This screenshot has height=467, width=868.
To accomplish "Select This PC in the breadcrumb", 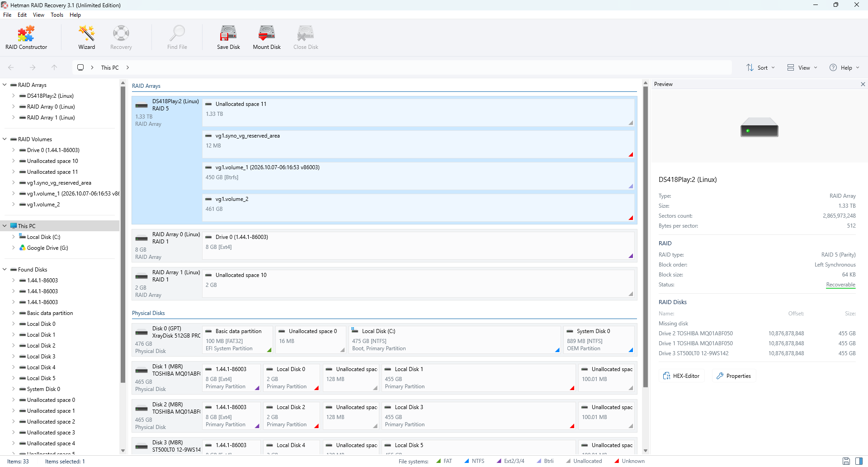I will (x=110, y=67).
